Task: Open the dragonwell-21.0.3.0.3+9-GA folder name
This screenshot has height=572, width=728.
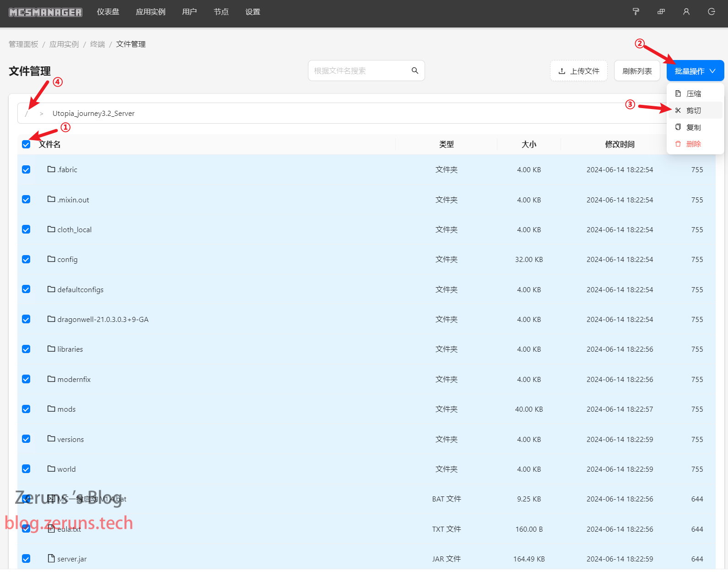Action: pos(103,319)
